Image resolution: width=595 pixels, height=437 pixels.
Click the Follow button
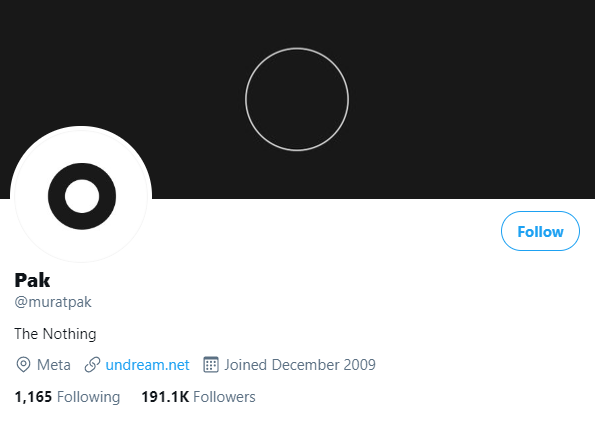(x=540, y=231)
